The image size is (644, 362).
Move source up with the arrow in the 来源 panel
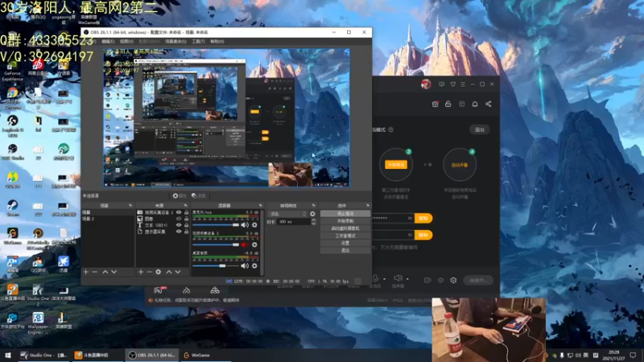tap(169, 272)
